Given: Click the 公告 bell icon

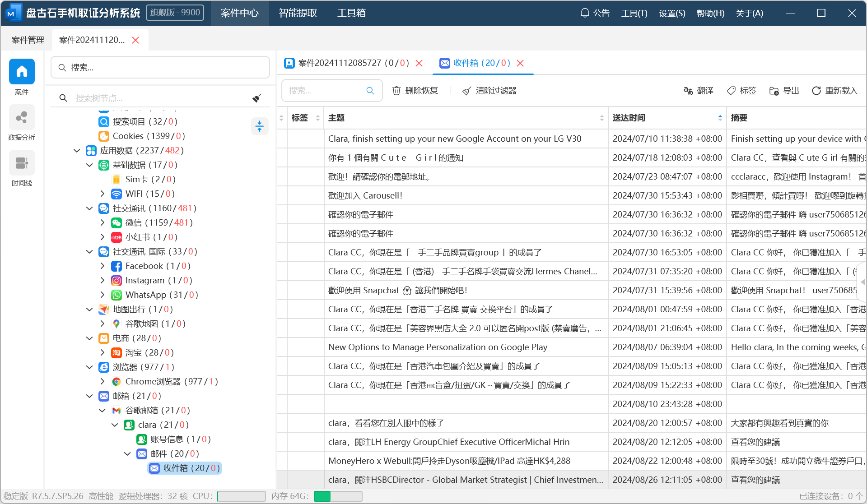Looking at the screenshot, I should 585,13.
